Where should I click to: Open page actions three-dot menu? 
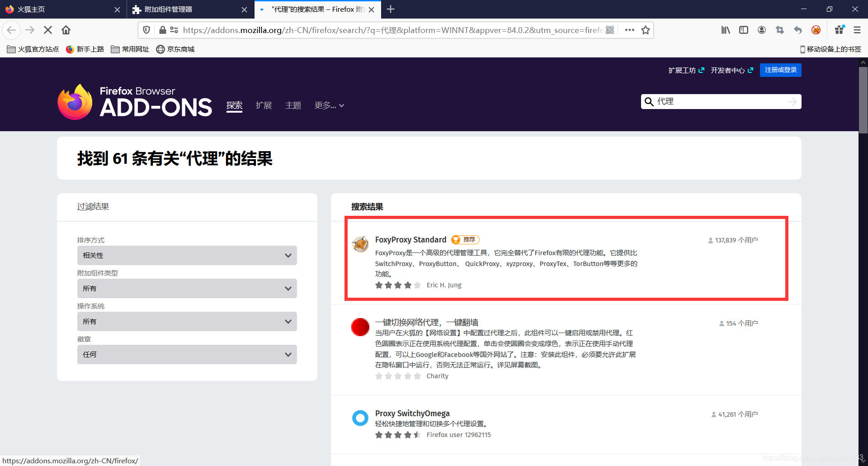(630, 30)
